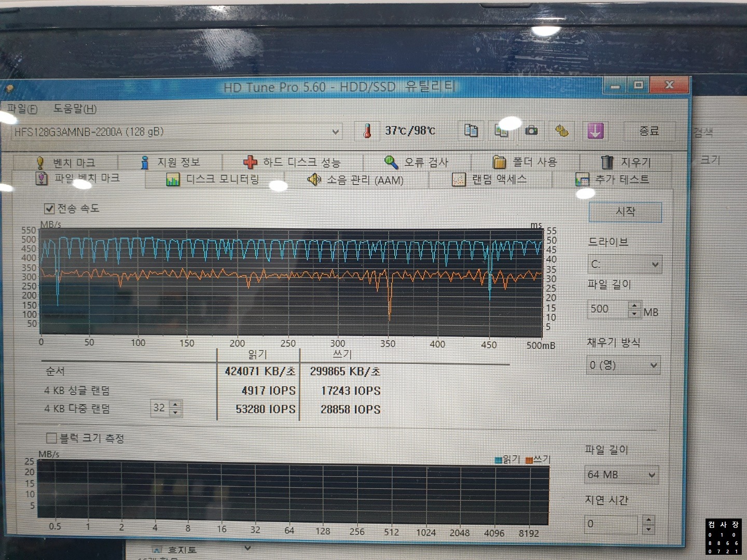Click the copy text to clipboard icon
The height and width of the screenshot is (560, 747).
coord(471,130)
